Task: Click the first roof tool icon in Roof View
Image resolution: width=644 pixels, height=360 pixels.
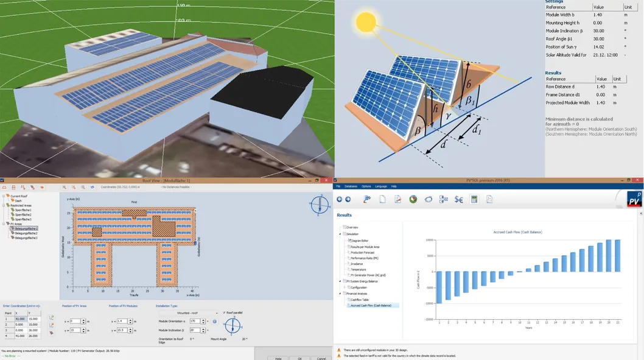Action: pos(4,187)
